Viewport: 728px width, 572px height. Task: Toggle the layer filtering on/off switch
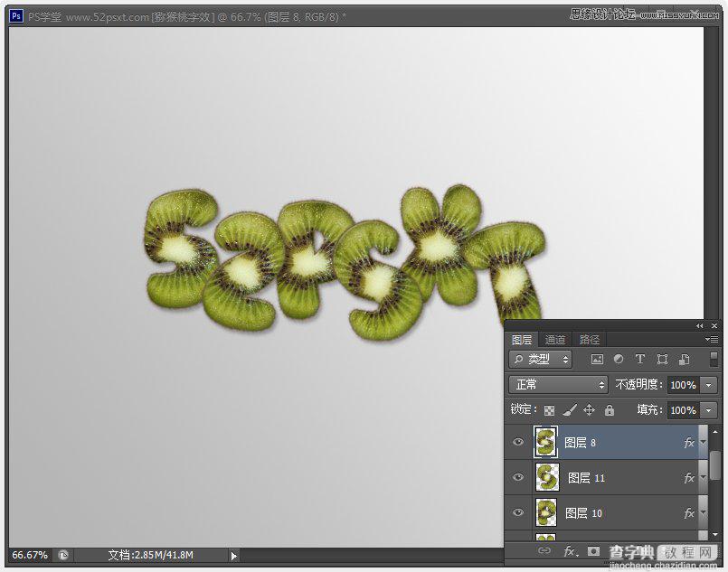coord(714,359)
